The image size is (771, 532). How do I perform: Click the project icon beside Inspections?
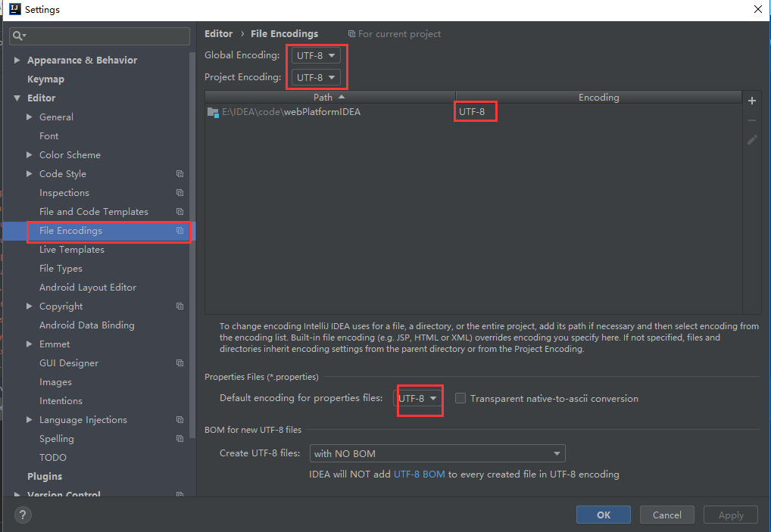point(180,192)
